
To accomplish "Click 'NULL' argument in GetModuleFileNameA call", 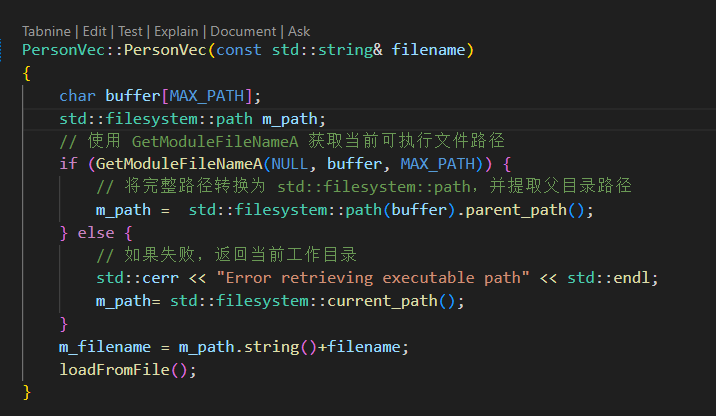I will [x=290, y=164].
